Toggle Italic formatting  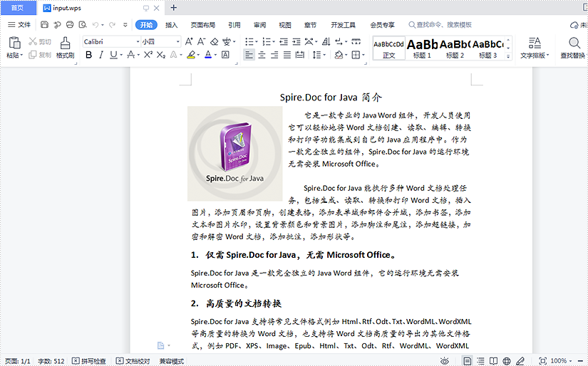[x=101, y=55]
